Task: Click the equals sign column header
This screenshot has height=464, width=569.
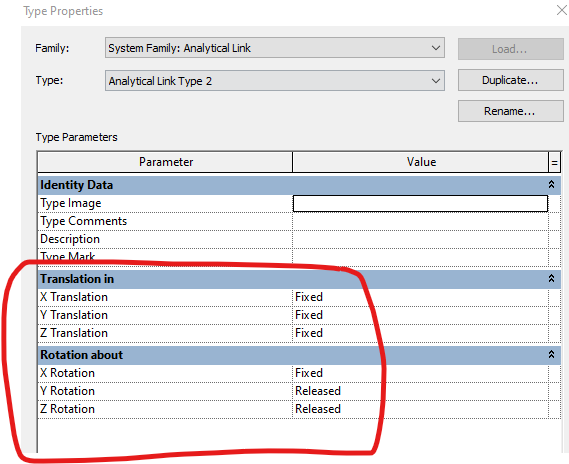Action: tap(554, 162)
